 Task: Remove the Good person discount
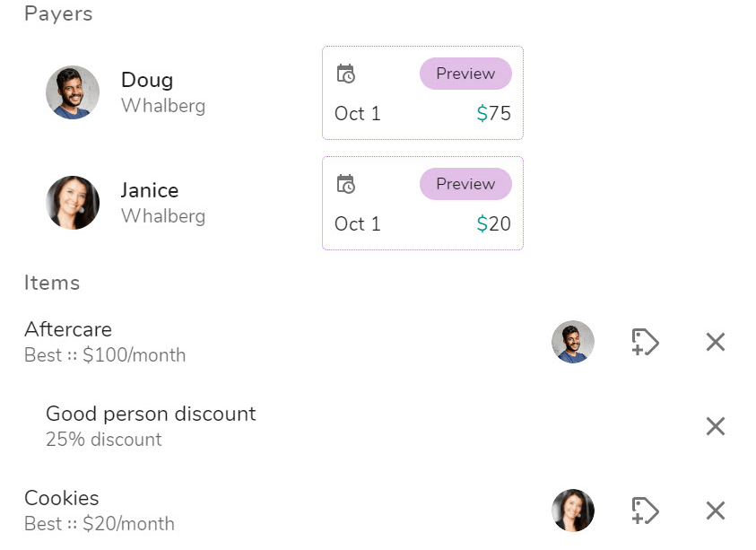(x=715, y=426)
